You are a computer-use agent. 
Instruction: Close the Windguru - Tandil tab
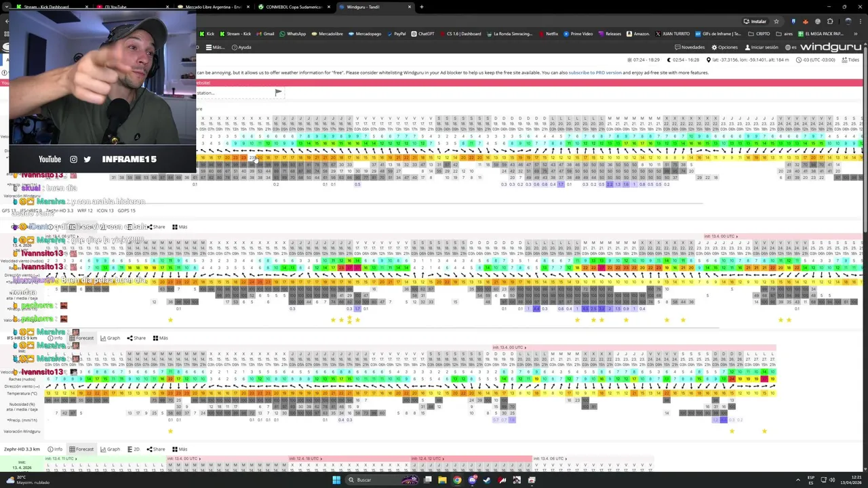pos(410,7)
